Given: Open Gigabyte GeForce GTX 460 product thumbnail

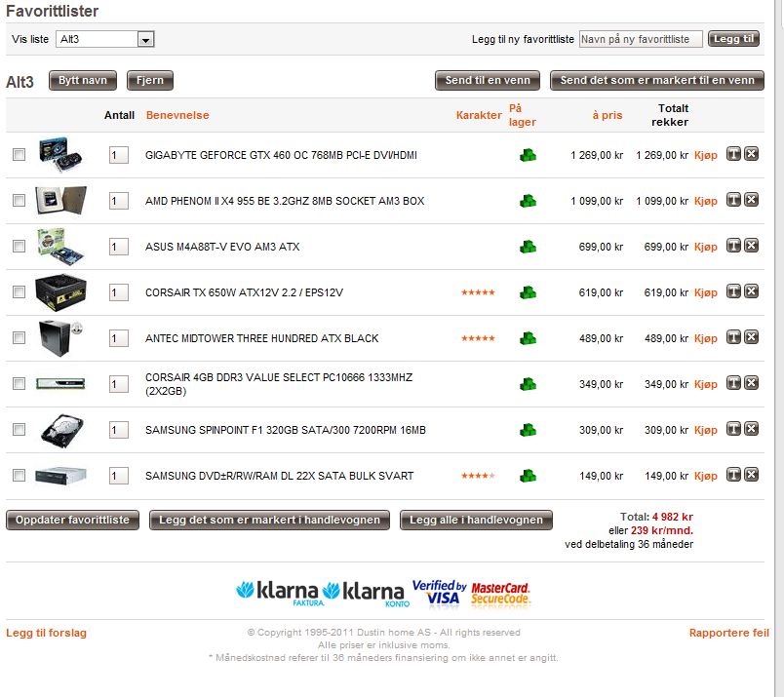Looking at the screenshot, I should click(60, 154).
